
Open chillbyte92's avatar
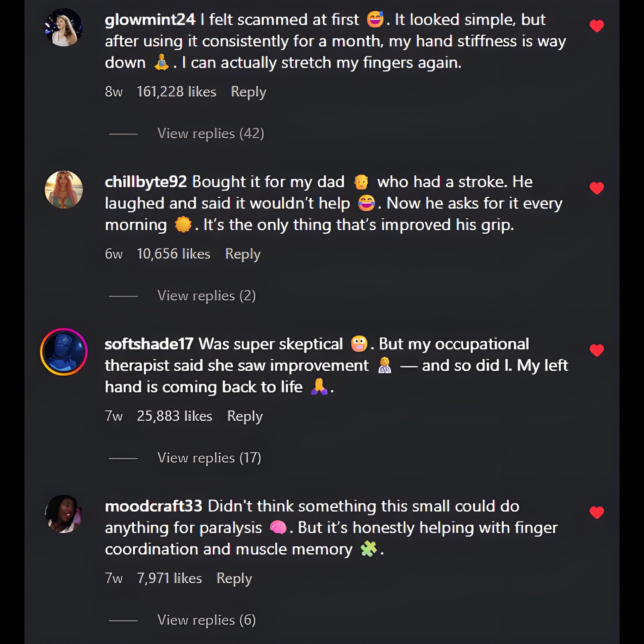click(x=64, y=189)
